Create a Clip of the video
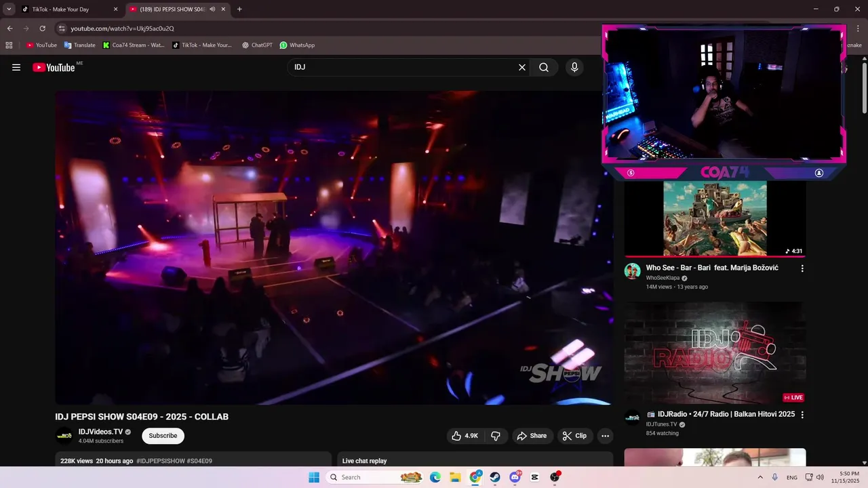This screenshot has height=488, width=868. point(574,436)
